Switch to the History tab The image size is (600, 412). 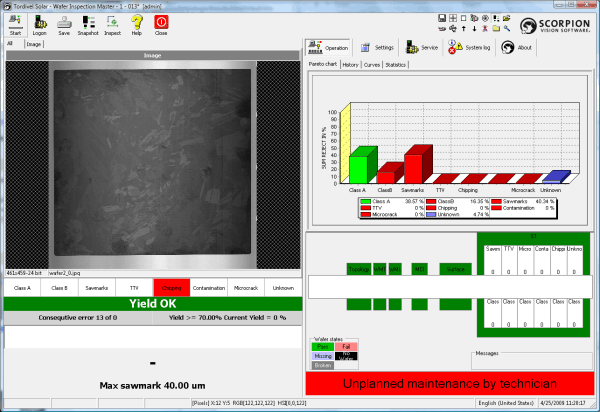[x=350, y=64]
